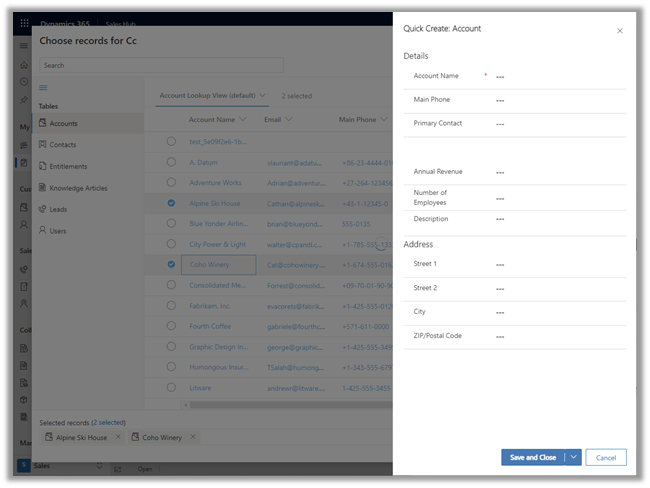Open the Dynamics 365 app launcher waffle
This screenshot has width=650, height=488.
pyautogui.click(x=25, y=22)
